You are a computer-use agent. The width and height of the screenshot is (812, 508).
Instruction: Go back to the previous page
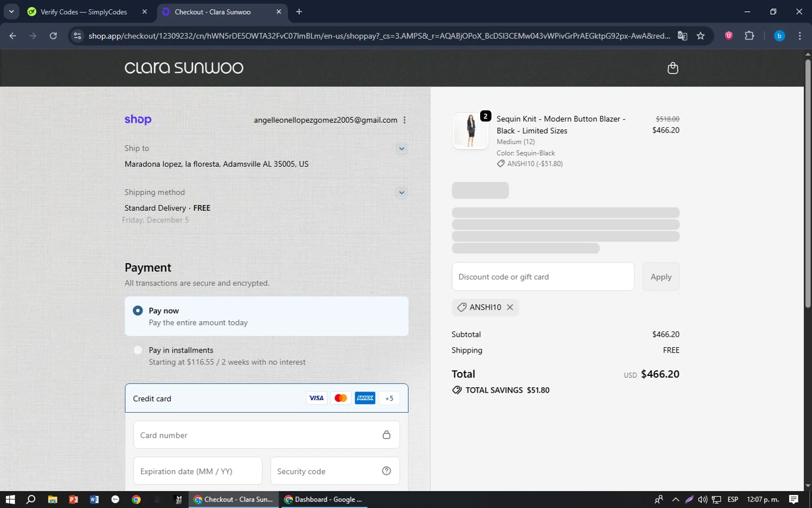pyautogui.click(x=13, y=36)
